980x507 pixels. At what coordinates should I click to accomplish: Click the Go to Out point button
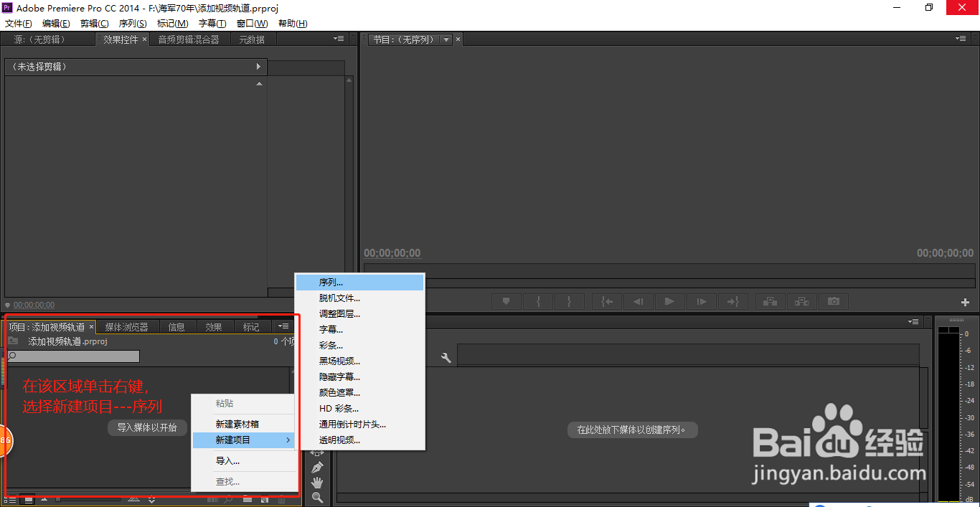tap(733, 301)
